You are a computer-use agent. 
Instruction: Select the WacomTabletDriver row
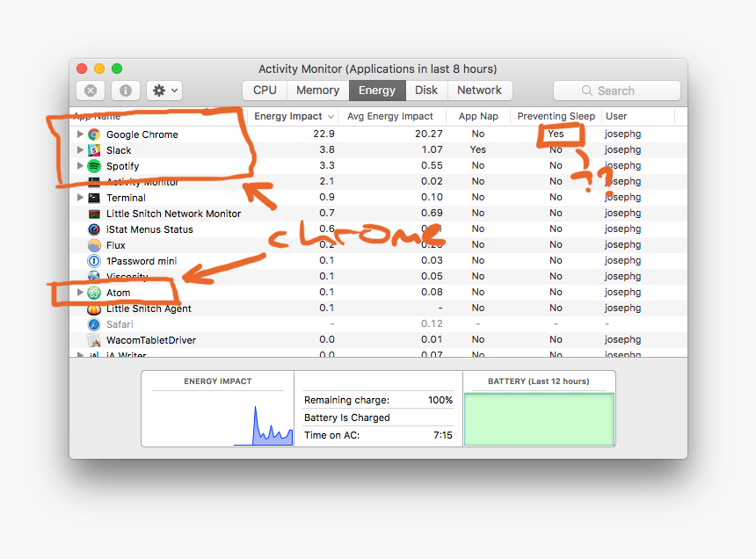coord(378,340)
